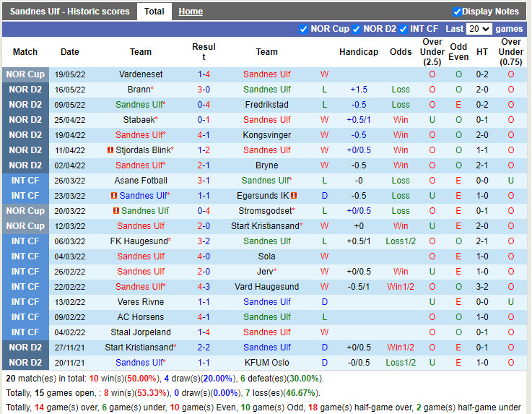Uncheck the NOR Cup filter checkbox
Image resolution: width=532 pixels, height=414 pixels.
303,29
